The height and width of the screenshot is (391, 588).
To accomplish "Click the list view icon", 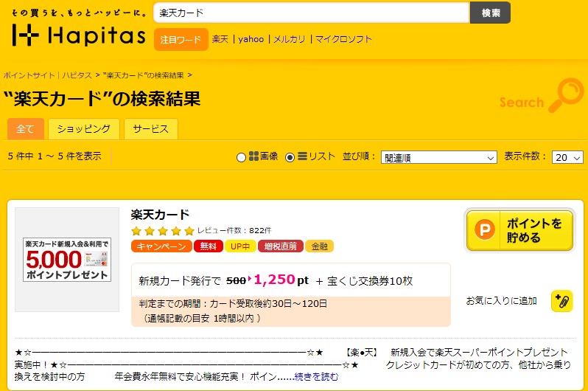I will (x=302, y=156).
